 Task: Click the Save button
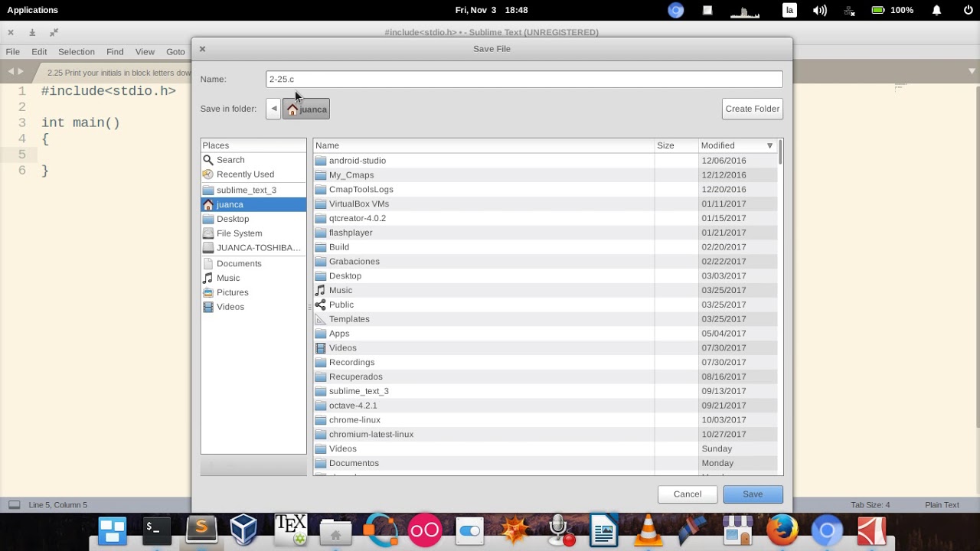tap(753, 494)
